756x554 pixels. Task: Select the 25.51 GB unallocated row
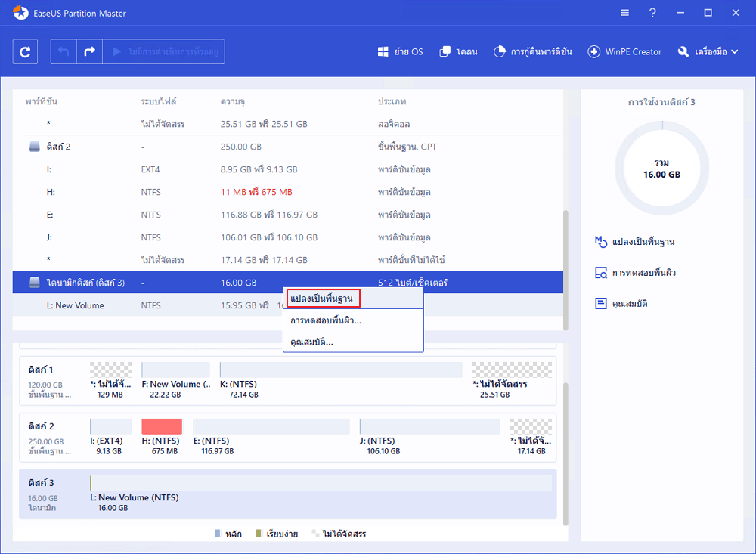click(288, 124)
